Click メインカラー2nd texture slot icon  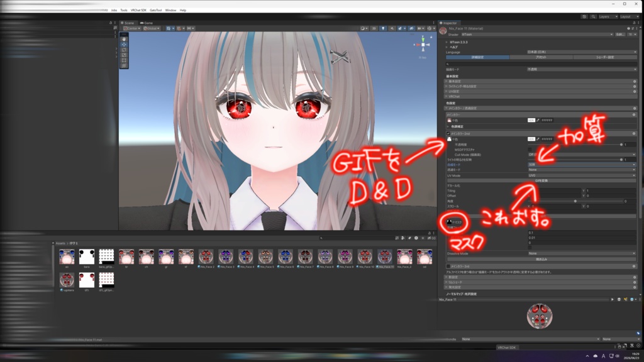[449, 139]
